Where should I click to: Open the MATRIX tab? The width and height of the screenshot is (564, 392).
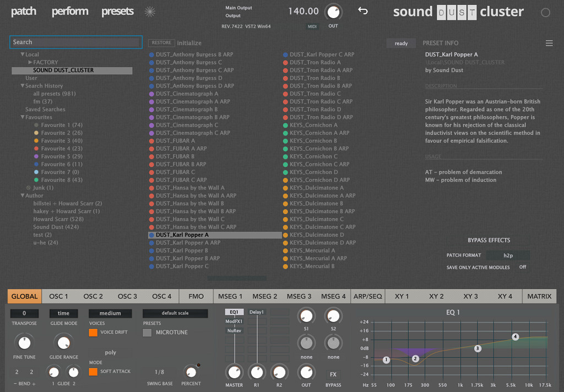pyautogui.click(x=539, y=296)
